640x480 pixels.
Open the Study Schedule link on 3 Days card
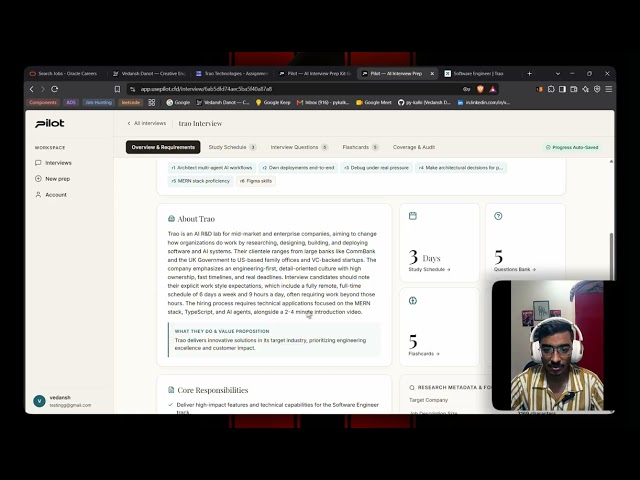coord(429,269)
